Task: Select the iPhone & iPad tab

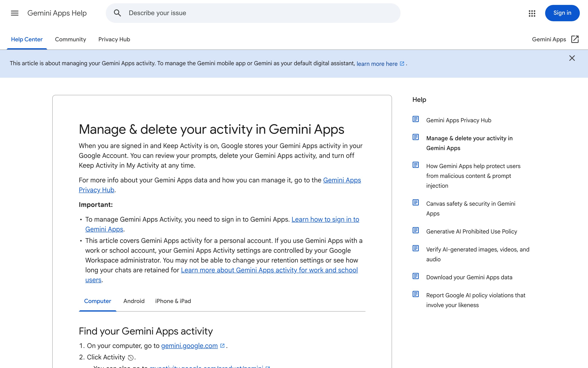Action: click(x=173, y=301)
